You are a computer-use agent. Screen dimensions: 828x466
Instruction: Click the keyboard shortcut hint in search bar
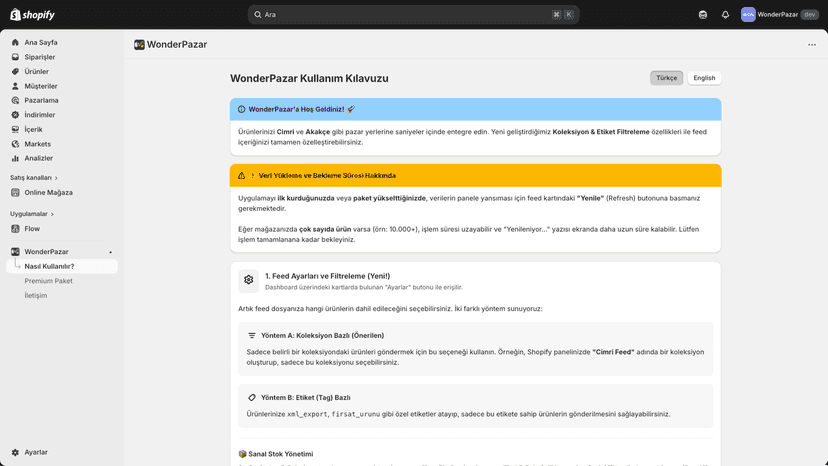pyautogui.click(x=562, y=15)
